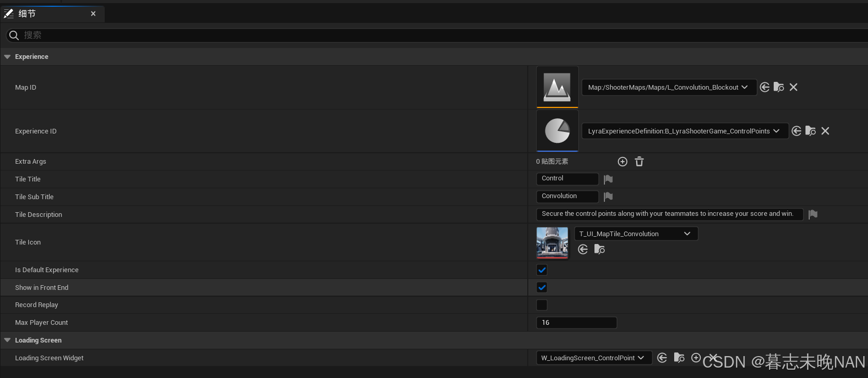This screenshot has height=378, width=868.
Task: Use selected asset for Map ID
Action: tap(765, 87)
